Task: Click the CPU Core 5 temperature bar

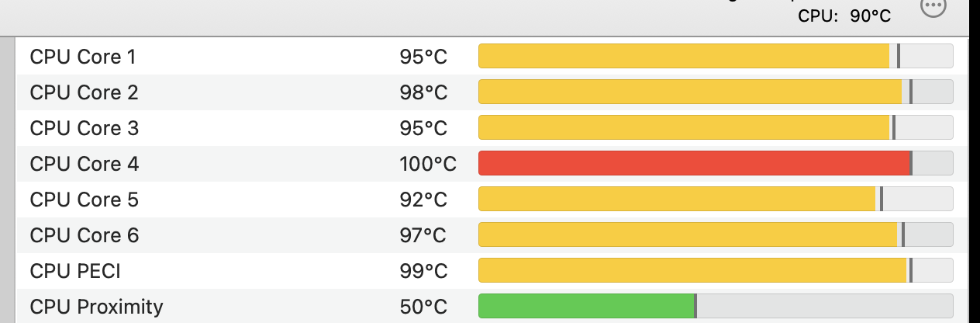Action: tap(677, 200)
